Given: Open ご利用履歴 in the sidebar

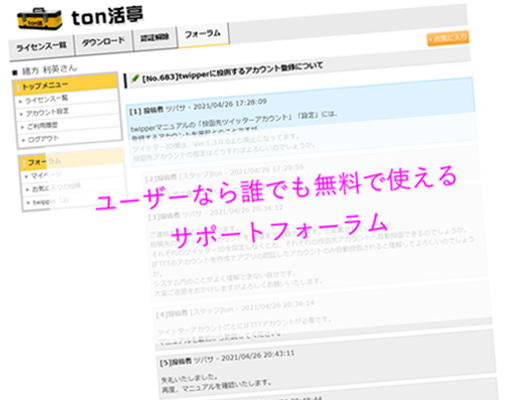Looking at the screenshot, I should 42,126.
